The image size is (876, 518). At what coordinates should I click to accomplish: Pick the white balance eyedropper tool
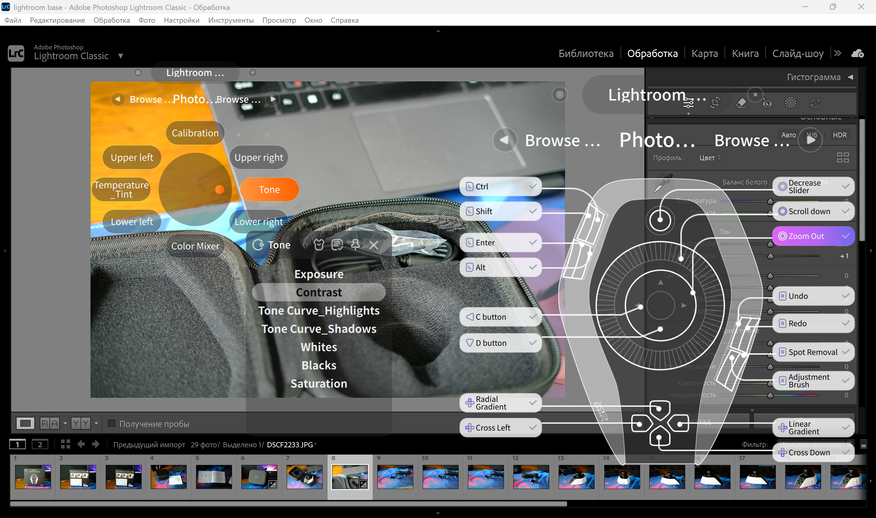[664, 183]
